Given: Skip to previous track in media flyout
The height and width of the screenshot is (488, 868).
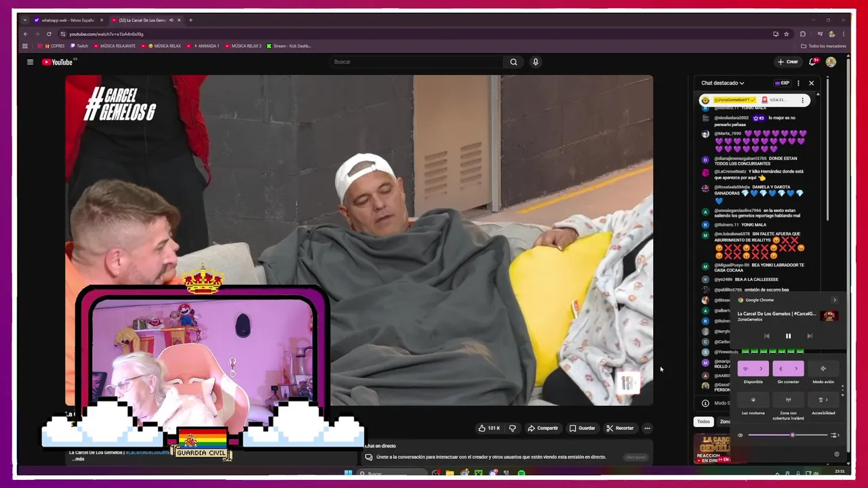Looking at the screenshot, I should [x=767, y=336].
